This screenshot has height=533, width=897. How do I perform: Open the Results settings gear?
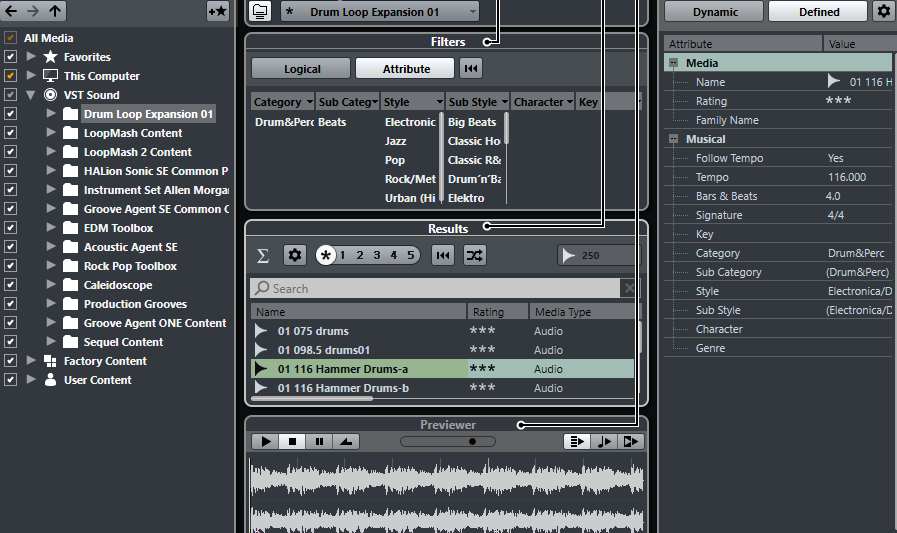pos(294,255)
